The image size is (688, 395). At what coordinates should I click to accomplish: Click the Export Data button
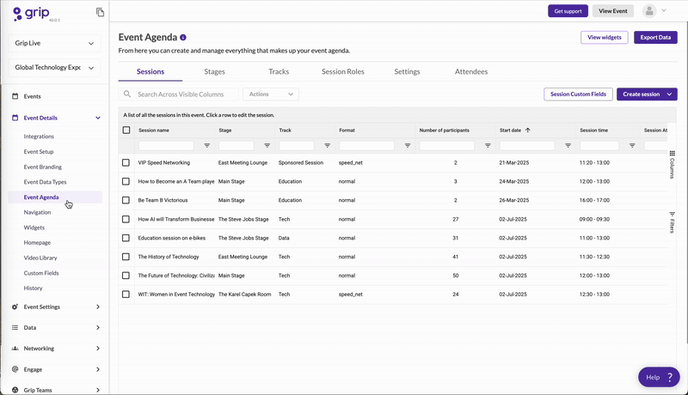pos(656,37)
